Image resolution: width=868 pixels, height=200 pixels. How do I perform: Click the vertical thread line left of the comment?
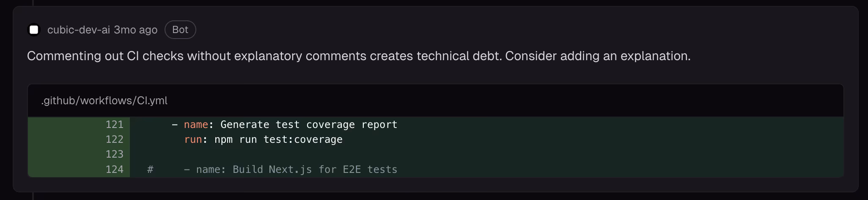tap(33, 3)
